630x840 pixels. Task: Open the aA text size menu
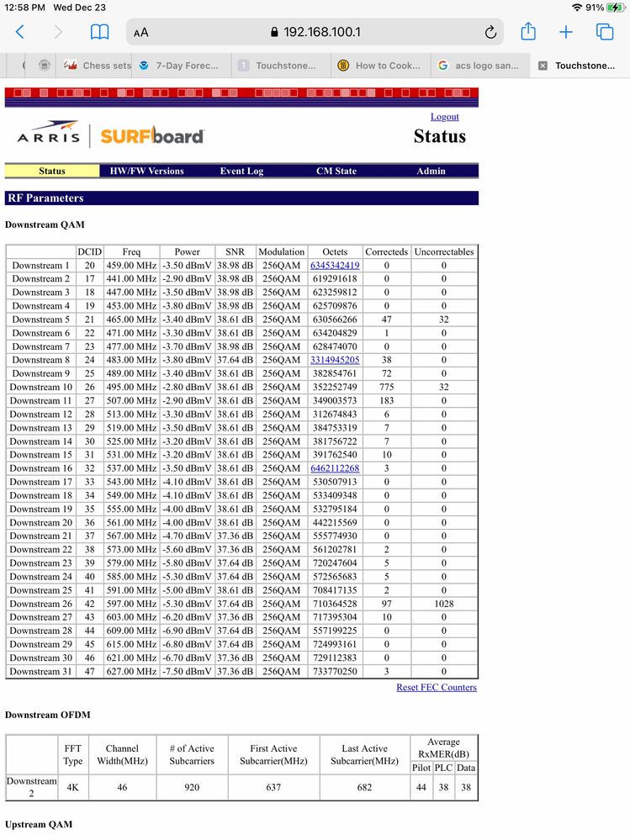[x=140, y=32]
